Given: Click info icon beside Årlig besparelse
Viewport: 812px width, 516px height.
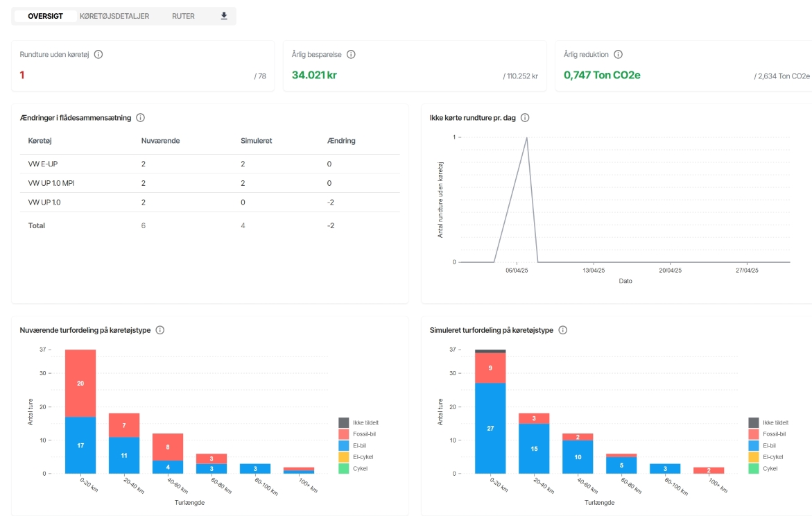Looking at the screenshot, I should tap(351, 55).
